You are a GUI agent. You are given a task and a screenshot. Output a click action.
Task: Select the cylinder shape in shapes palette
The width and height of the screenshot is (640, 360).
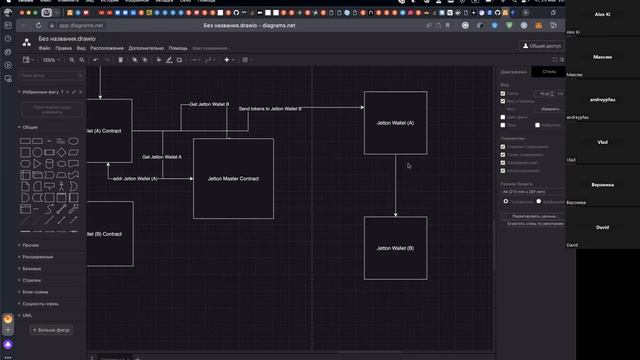tap(49, 164)
